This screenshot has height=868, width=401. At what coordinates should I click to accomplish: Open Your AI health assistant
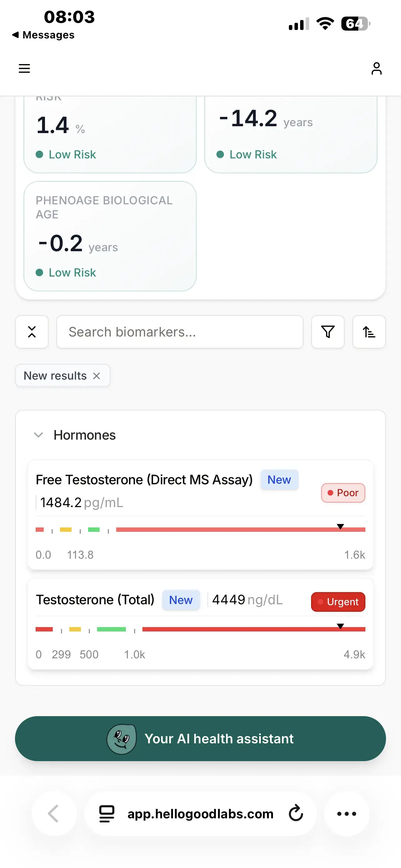coord(200,738)
